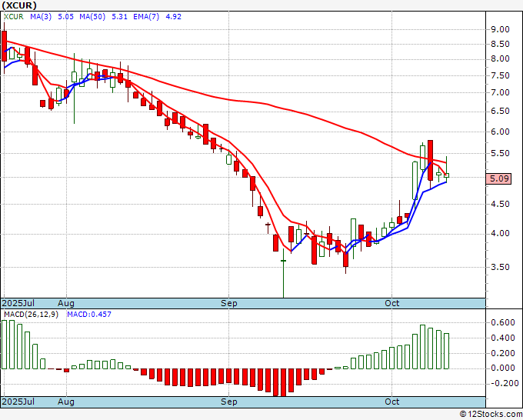Click the current price tag 5.09

498,178
